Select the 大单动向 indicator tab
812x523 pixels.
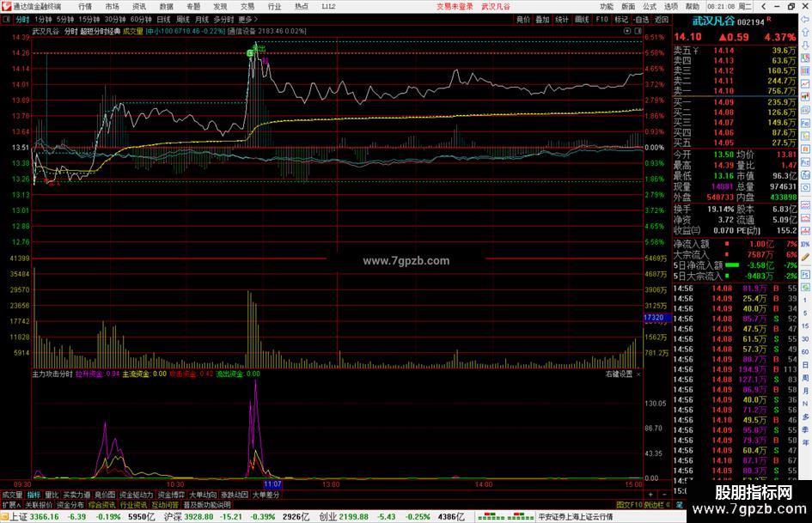pyautogui.click(x=203, y=495)
